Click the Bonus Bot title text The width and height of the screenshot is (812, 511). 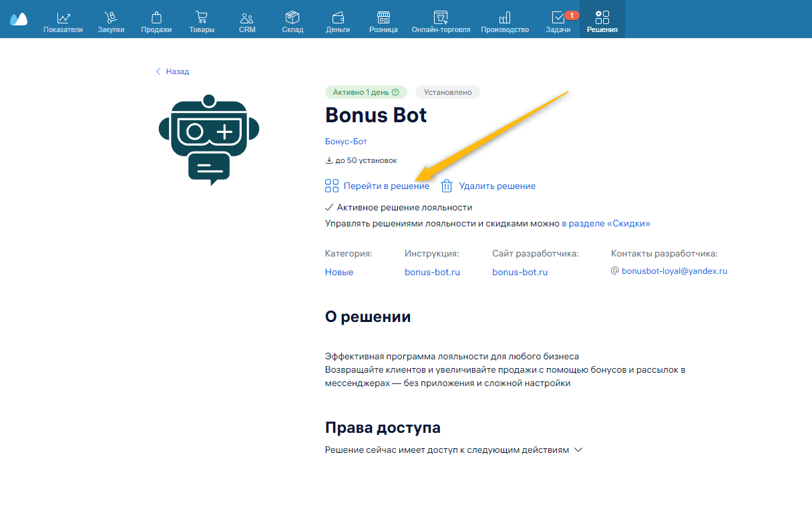point(376,115)
